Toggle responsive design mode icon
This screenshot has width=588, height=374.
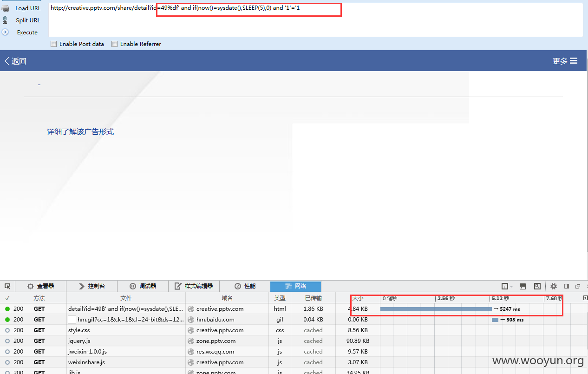[537, 286]
